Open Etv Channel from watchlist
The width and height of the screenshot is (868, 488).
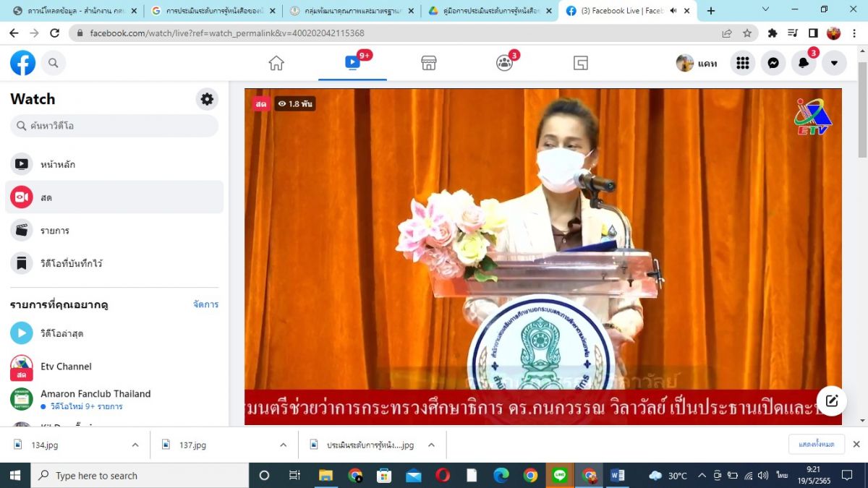65,367
